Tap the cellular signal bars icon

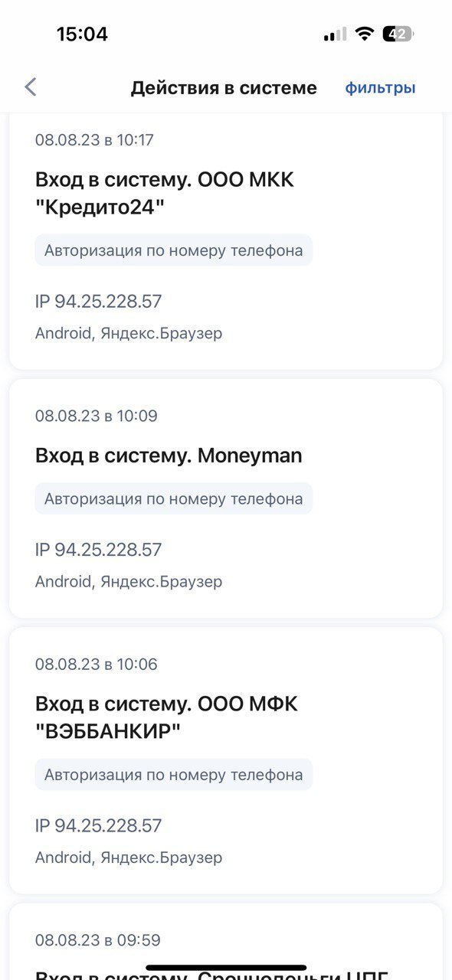click(x=336, y=34)
